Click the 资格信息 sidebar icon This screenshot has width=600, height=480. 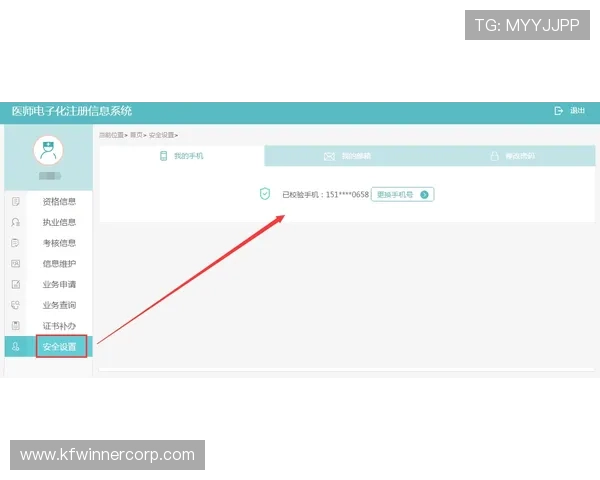(16, 201)
